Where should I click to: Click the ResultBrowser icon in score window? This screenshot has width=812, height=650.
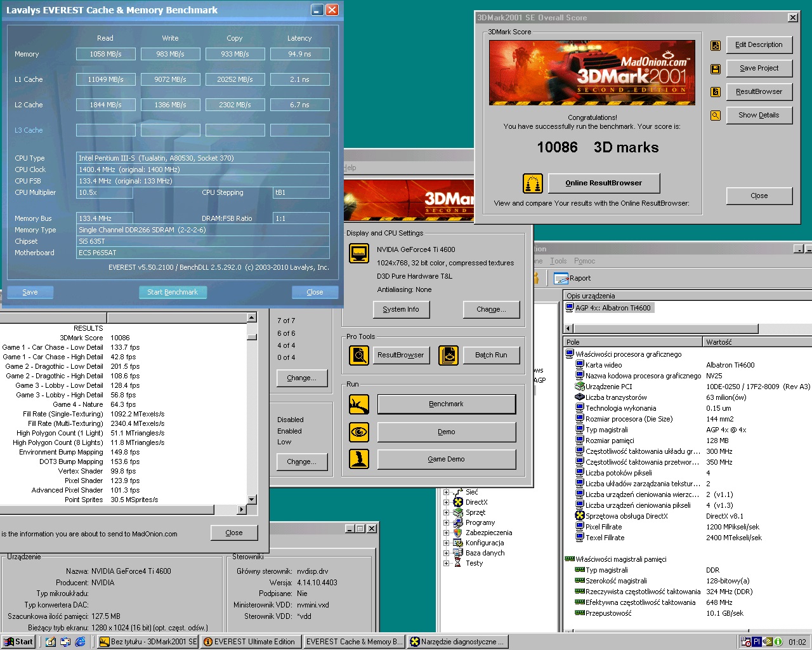click(x=716, y=92)
